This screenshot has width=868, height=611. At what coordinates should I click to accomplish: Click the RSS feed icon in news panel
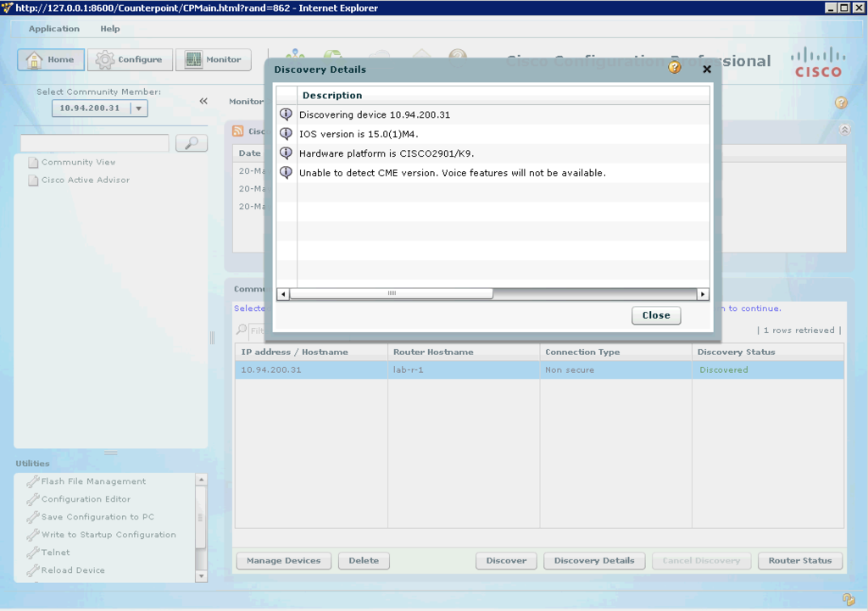click(x=238, y=131)
